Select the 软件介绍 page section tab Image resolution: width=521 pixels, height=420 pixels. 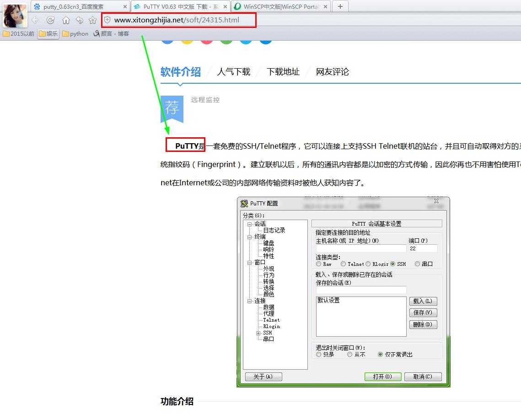[180, 72]
